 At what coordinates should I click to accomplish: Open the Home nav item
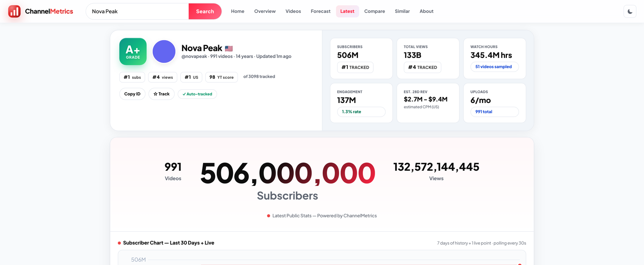pyautogui.click(x=238, y=11)
